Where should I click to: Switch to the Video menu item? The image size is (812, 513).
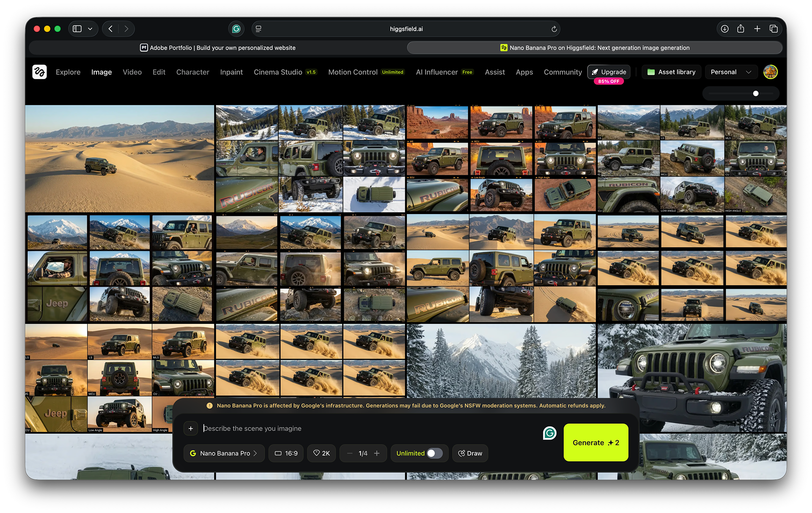(132, 72)
